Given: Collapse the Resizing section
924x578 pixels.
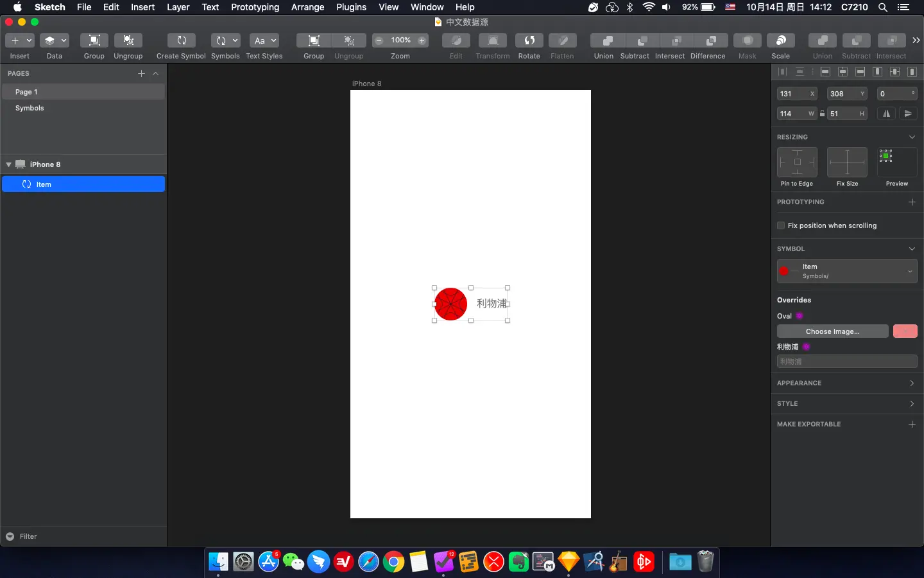Looking at the screenshot, I should (912, 137).
